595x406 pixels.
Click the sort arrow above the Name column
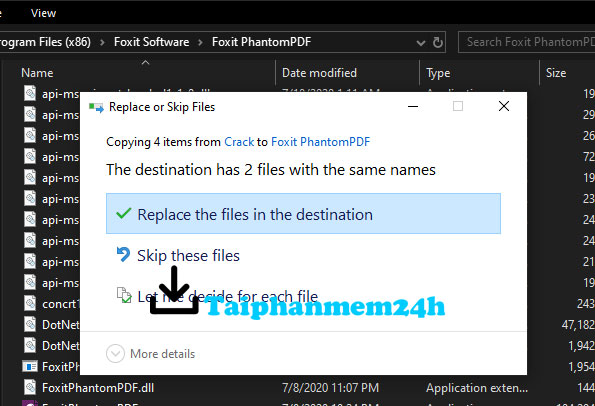tap(145, 63)
